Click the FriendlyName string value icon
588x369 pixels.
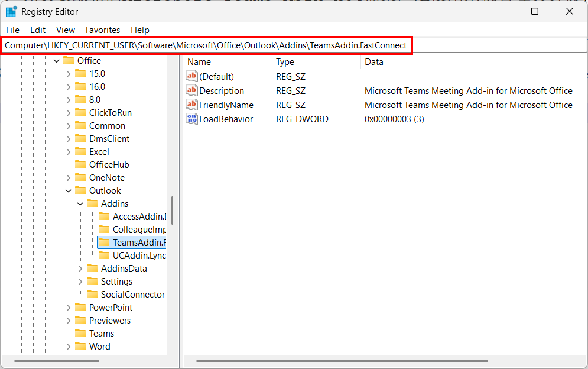(192, 105)
